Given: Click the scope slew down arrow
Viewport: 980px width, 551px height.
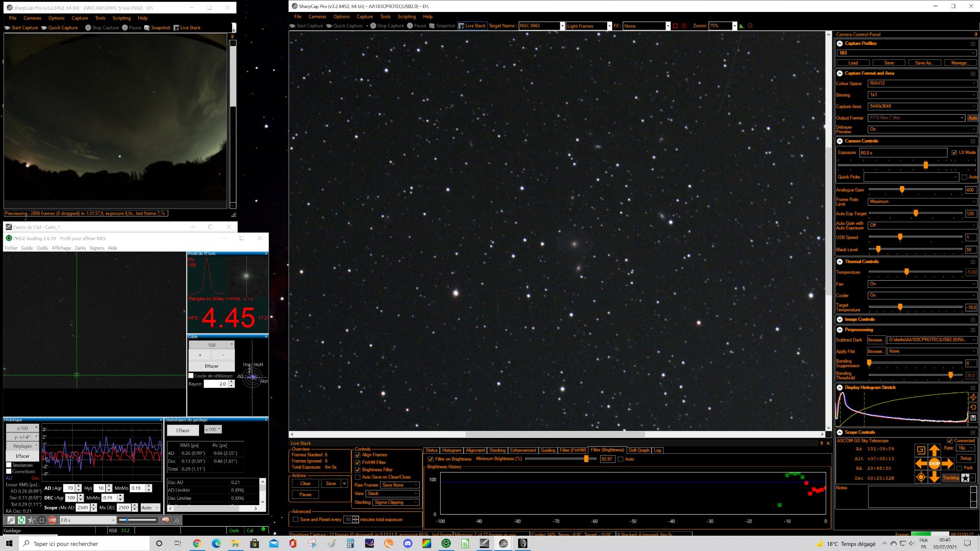Looking at the screenshot, I should coord(934,477).
